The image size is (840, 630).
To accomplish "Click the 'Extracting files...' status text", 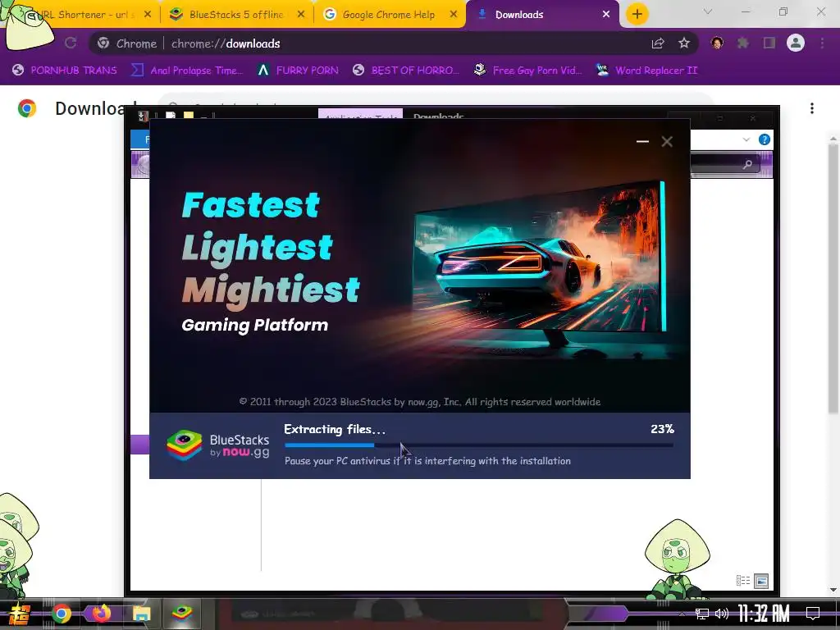I will click(x=335, y=429).
